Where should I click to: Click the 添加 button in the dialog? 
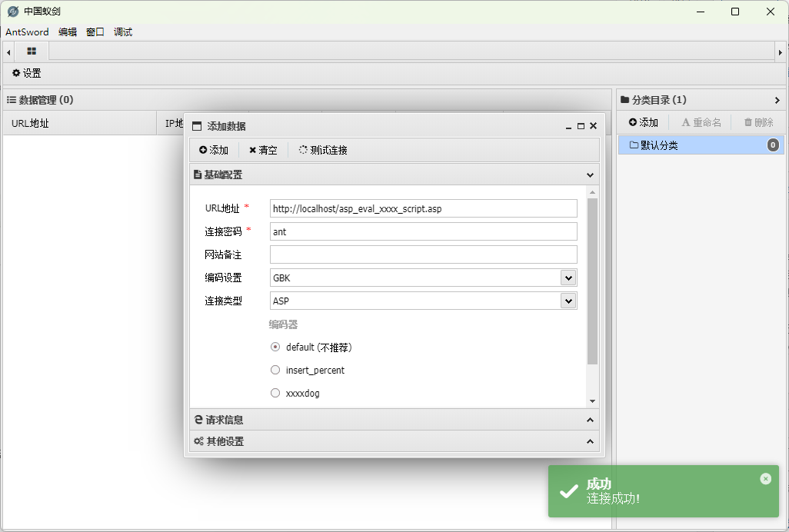pyautogui.click(x=213, y=150)
